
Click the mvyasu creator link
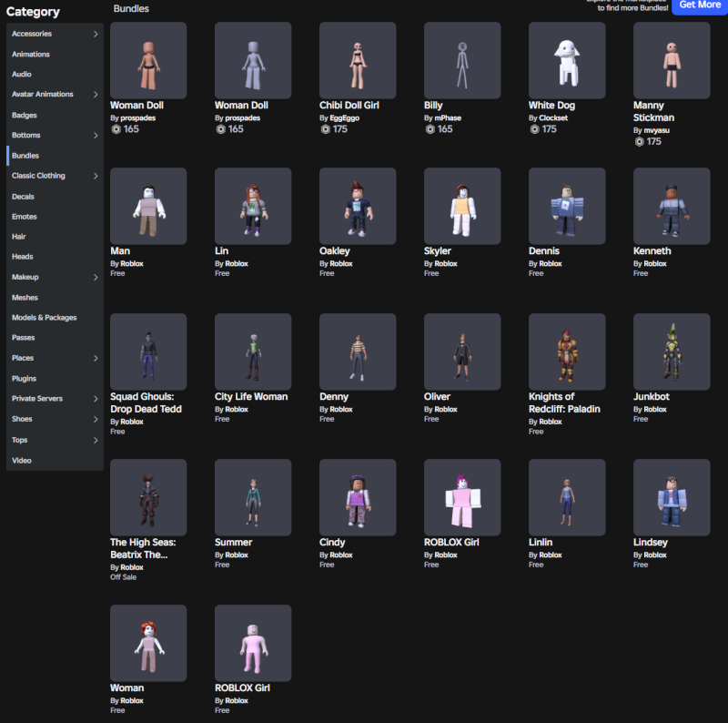656,130
